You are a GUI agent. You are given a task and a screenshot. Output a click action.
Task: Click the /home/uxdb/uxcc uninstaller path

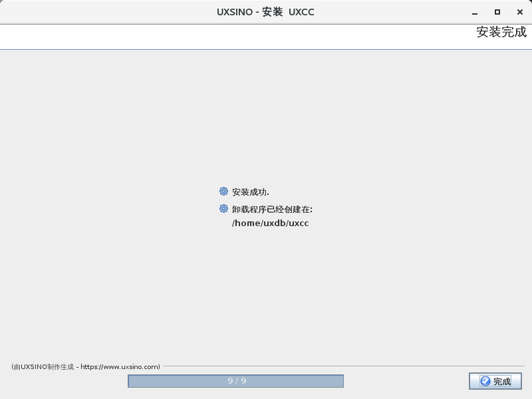point(271,223)
